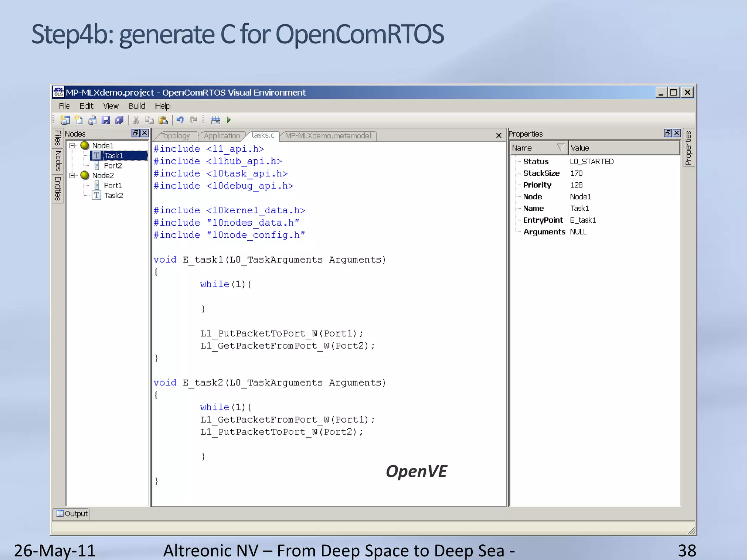This screenshot has width=747, height=560.
Task: Switch to the Application tab
Action: pos(222,136)
